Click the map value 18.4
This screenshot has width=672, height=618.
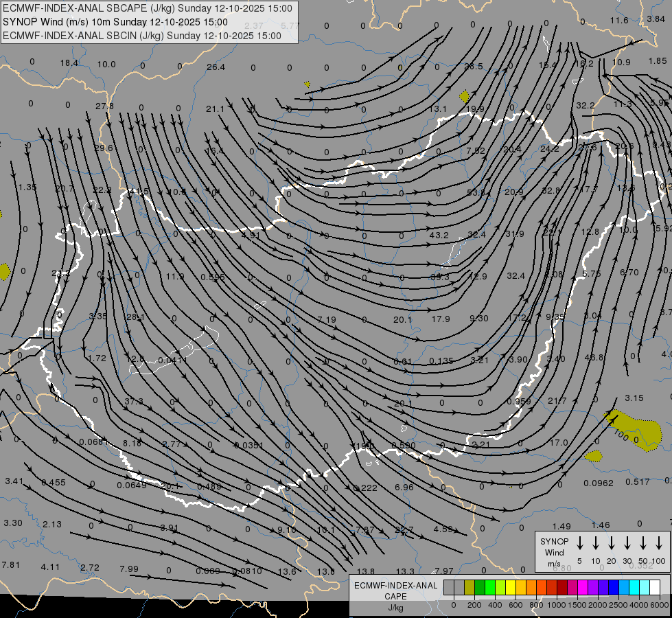[69, 63]
